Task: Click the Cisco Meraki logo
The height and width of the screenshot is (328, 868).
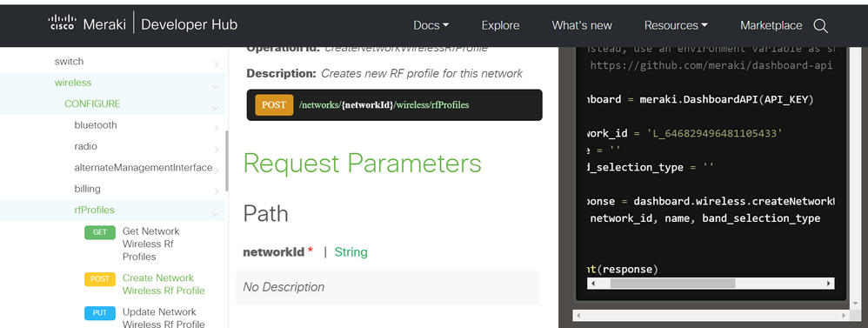Action: (x=87, y=24)
